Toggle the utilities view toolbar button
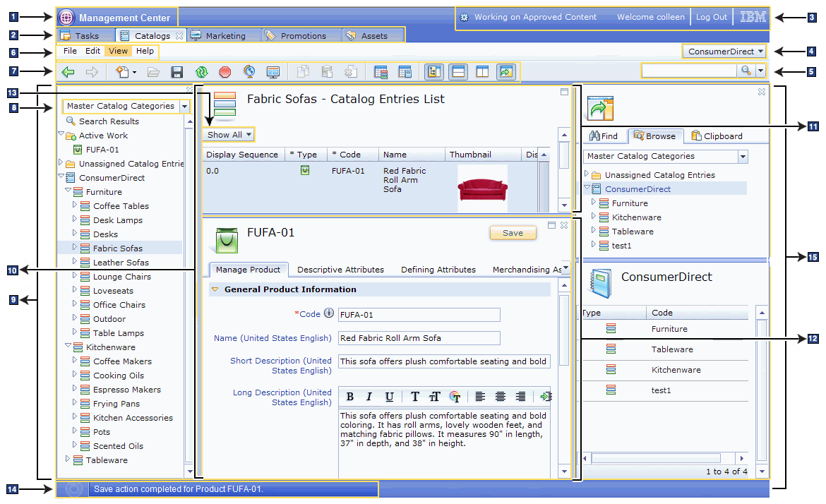Screen dimensions: 826x504 pos(506,71)
